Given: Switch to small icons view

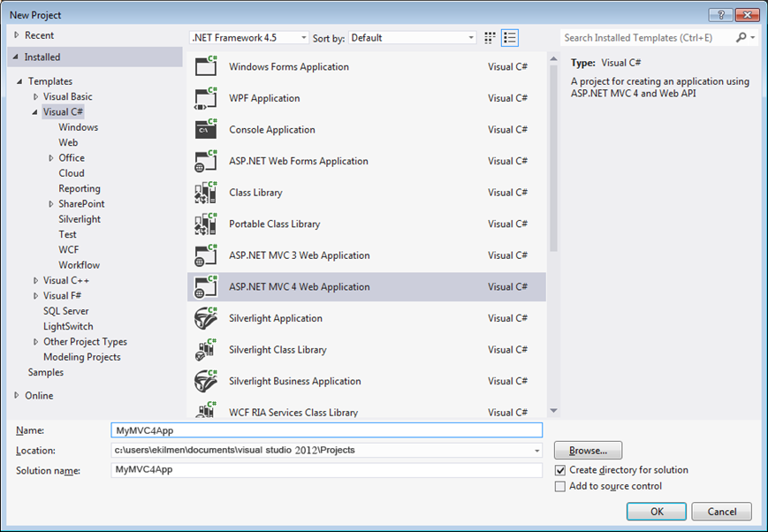Looking at the screenshot, I should point(490,38).
